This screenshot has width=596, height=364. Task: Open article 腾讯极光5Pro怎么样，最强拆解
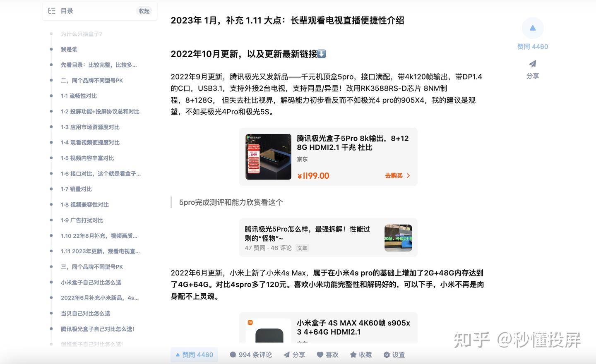pyautogui.click(x=307, y=234)
